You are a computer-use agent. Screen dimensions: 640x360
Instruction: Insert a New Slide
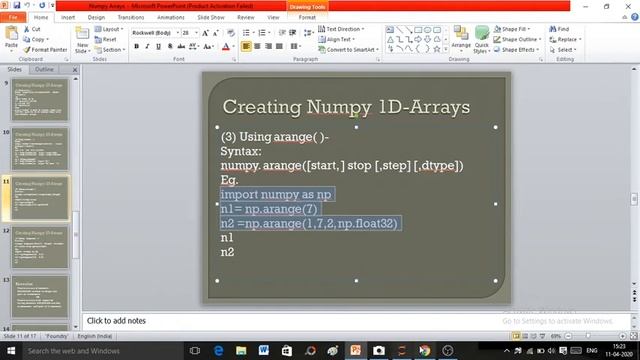pos(82,40)
